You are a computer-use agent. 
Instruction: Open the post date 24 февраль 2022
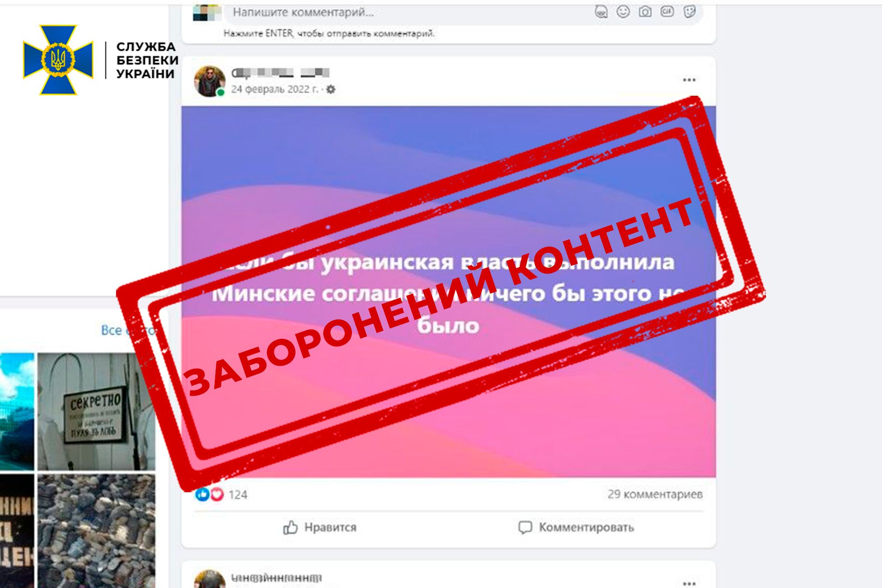[x=275, y=89]
